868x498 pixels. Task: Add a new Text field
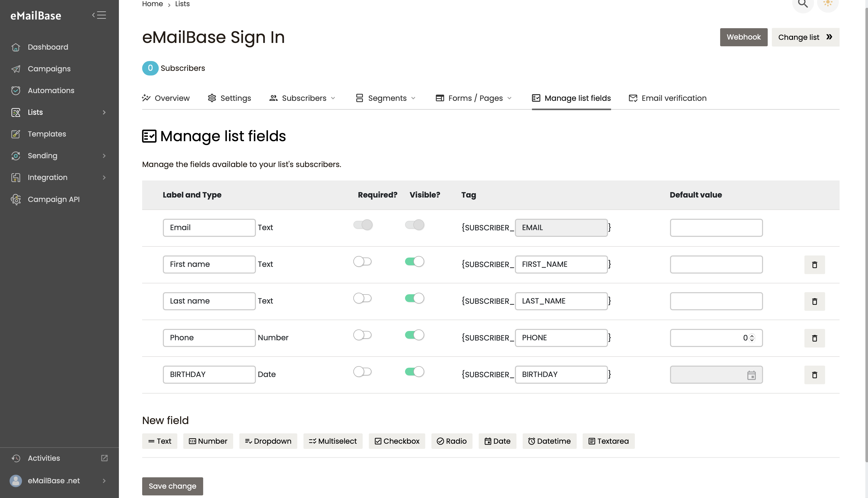point(160,441)
